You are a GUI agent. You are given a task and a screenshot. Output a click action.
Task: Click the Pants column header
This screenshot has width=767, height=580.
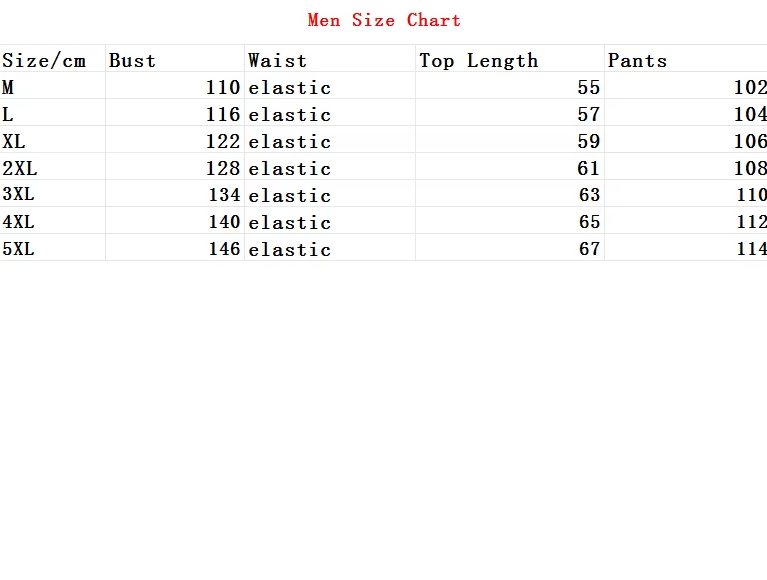637,61
